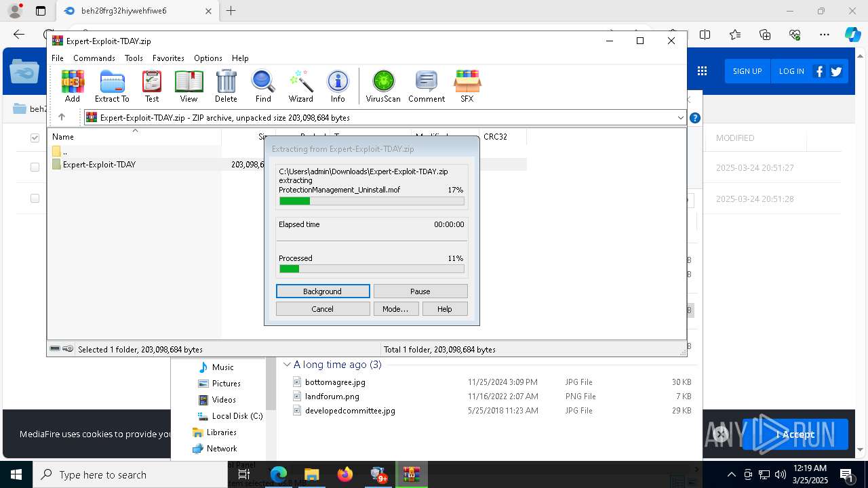Image resolution: width=868 pixels, height=488 pixels.
Task: Open the Comment tool
Action: [x=427, y=86]
